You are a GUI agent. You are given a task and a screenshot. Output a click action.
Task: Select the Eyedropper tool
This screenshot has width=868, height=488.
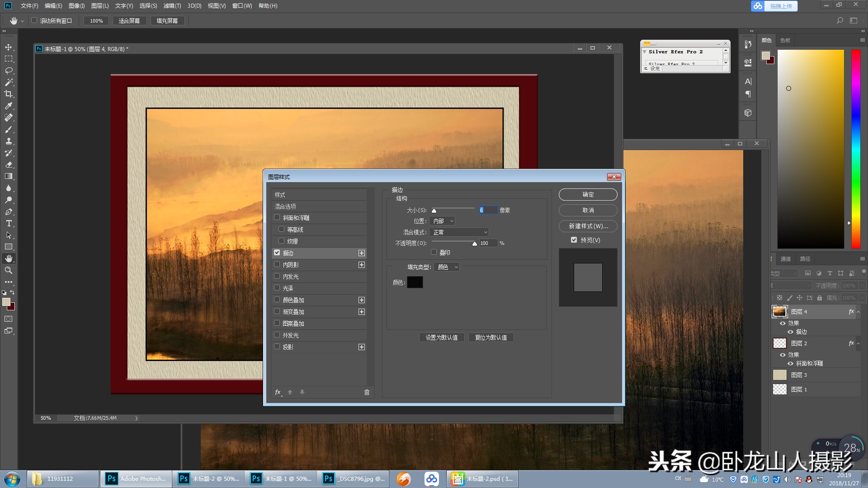9,106
